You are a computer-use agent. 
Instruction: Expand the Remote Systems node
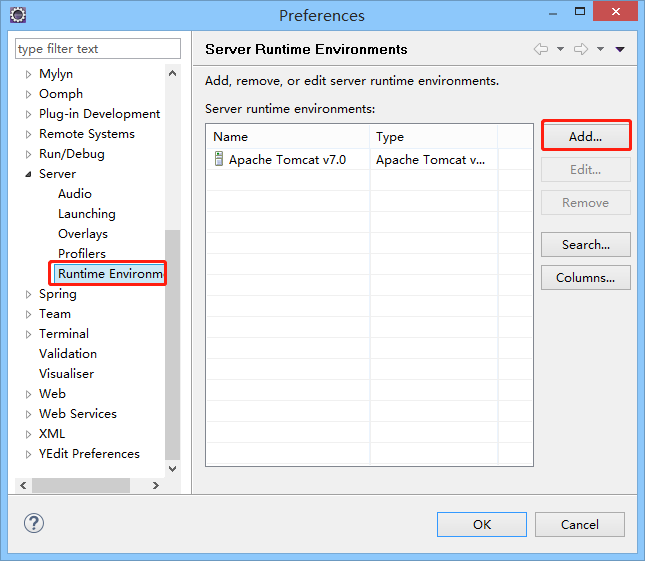[28, 134]
